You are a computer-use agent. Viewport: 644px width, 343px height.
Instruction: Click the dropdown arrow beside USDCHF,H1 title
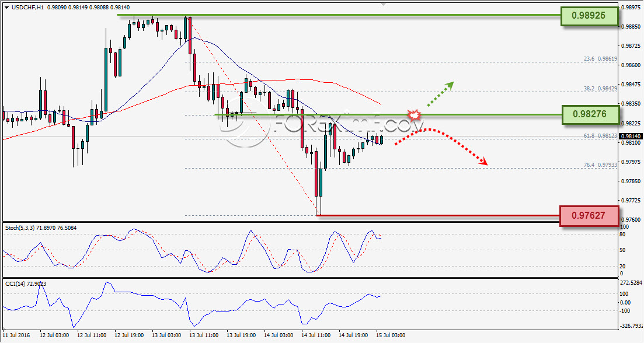click(x=6, y=8)
